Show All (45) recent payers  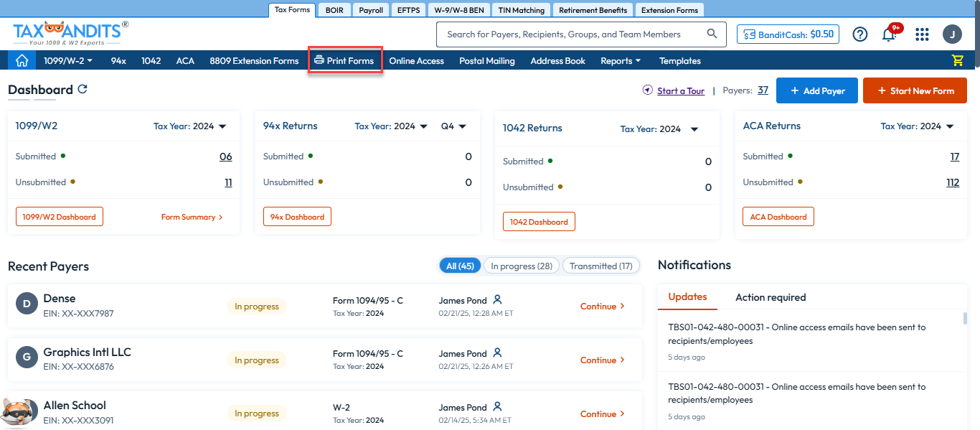click(x=460, y=266)
